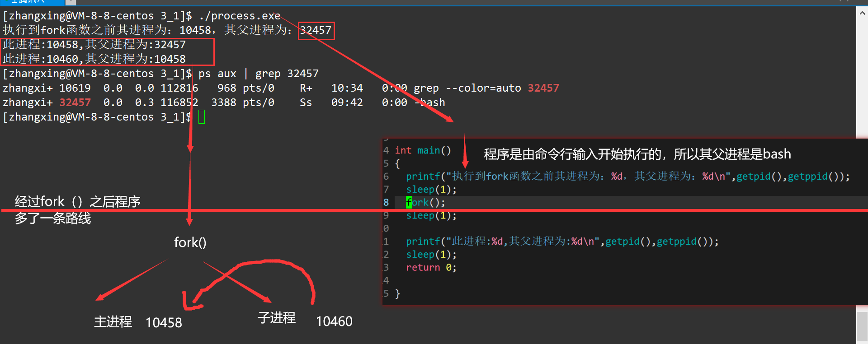Click the "Ss" process state
868x344 pixels.
click(306, 102)
